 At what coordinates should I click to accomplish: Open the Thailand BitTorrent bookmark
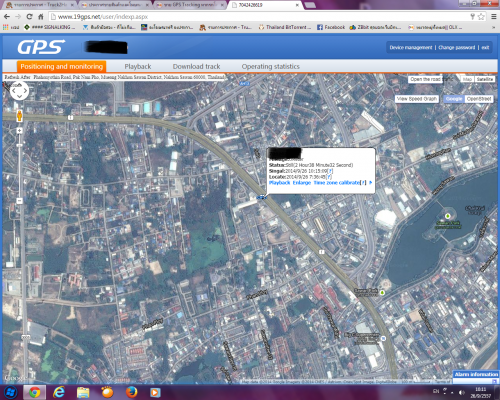point(285,27)
